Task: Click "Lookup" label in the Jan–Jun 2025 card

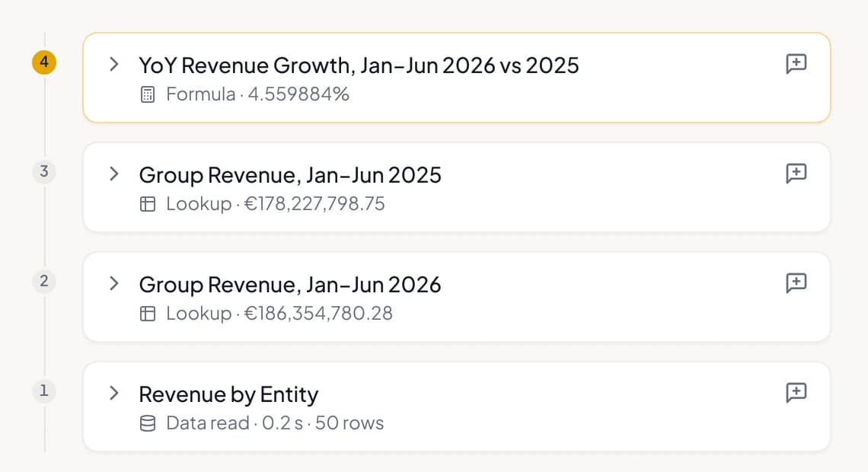Action: click(x=199, y=203)
